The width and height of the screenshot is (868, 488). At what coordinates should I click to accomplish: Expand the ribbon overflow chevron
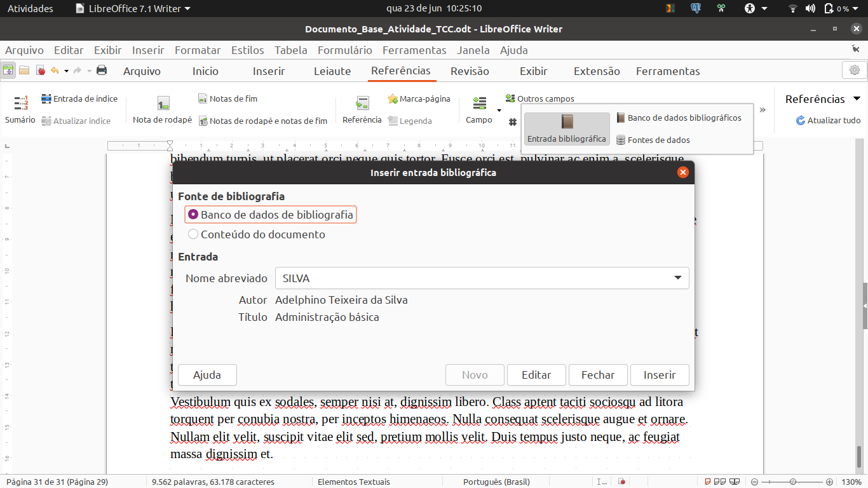coord(763,110)
